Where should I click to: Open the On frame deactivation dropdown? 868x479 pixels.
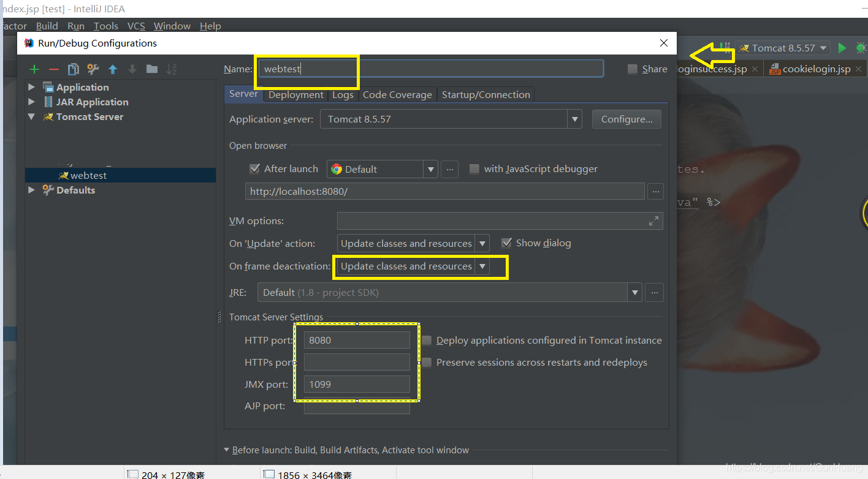click(x=482, y=266)
